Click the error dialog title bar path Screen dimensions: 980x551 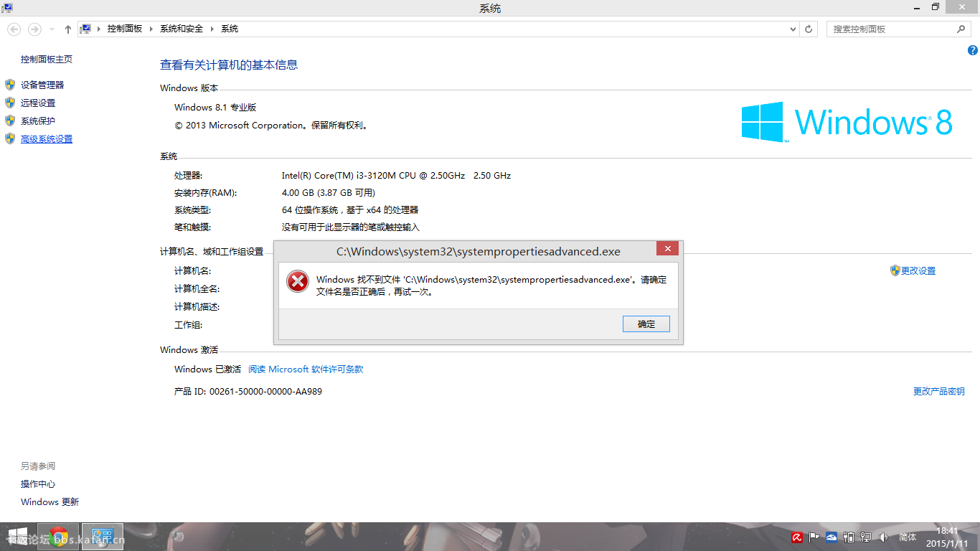[x=479, y=251]
